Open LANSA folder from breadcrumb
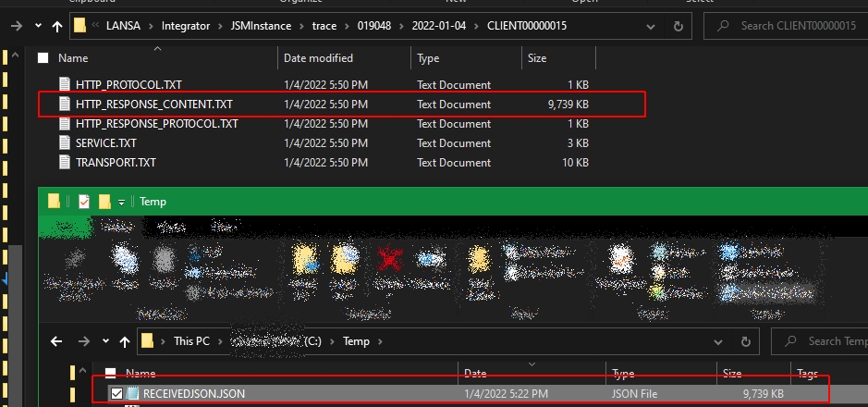This screenshot has width=868, height=407. (x=124, y=26)
